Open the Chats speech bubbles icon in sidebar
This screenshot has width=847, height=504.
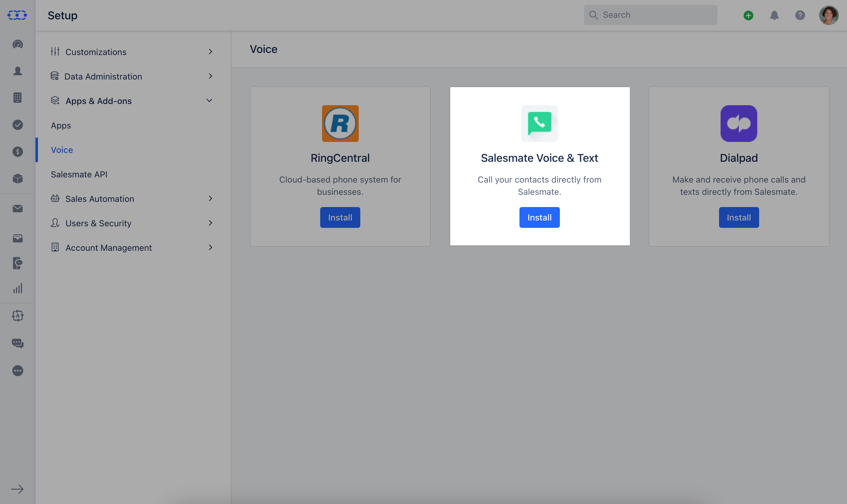pyautogui.click(x=18, y=343)
